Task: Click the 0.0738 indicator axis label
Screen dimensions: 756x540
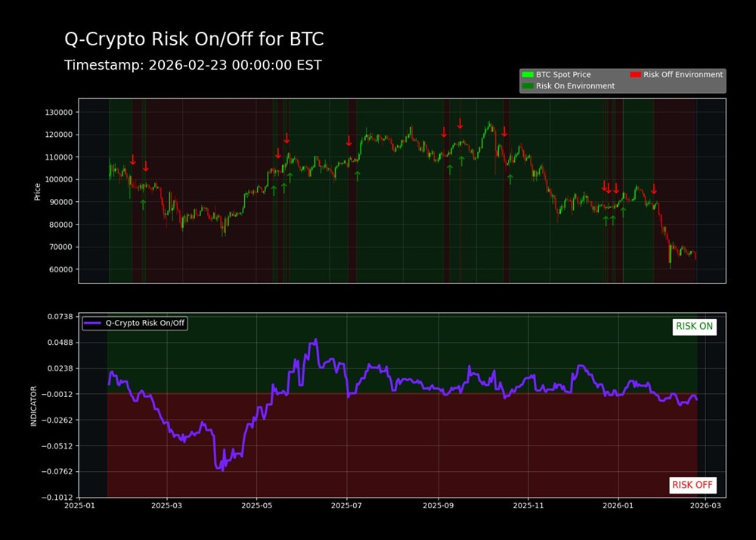Action: 60,317
